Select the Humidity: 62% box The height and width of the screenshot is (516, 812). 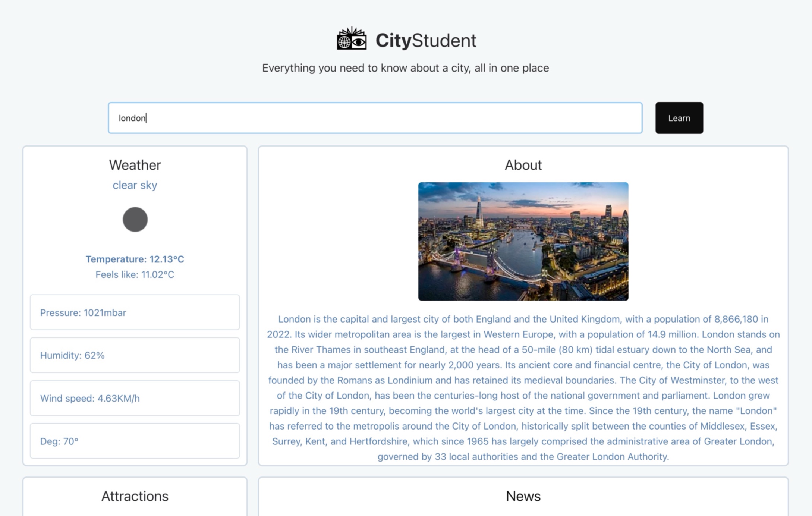coord(135,355)
